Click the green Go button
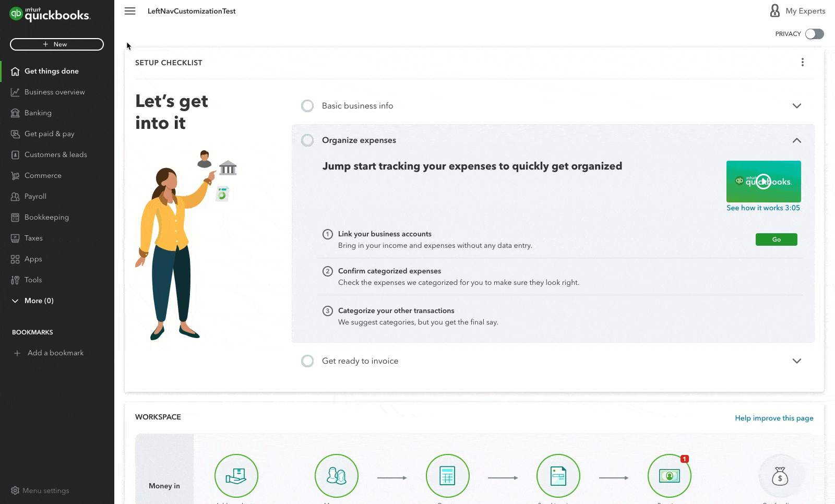835x504 pixels. pos(777,239)
